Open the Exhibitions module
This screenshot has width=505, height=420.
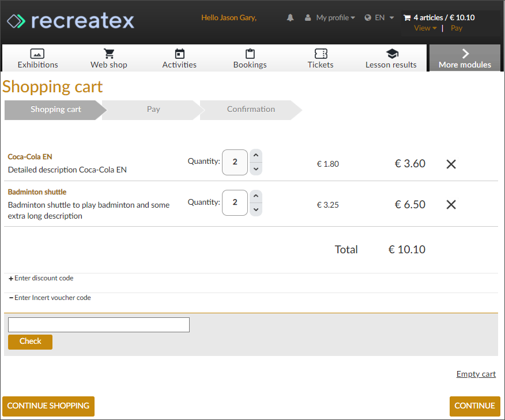(37, 57)
